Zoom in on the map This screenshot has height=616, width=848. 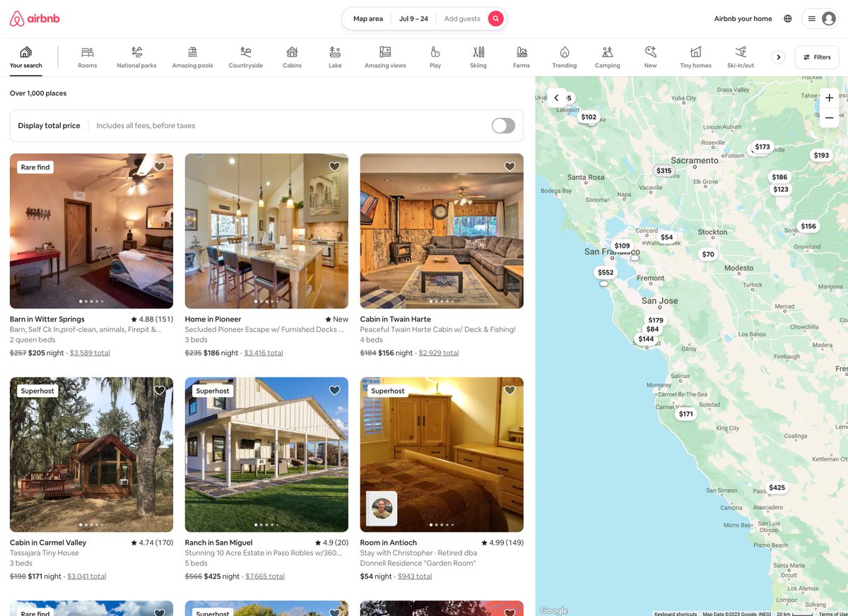click(829, 98)
